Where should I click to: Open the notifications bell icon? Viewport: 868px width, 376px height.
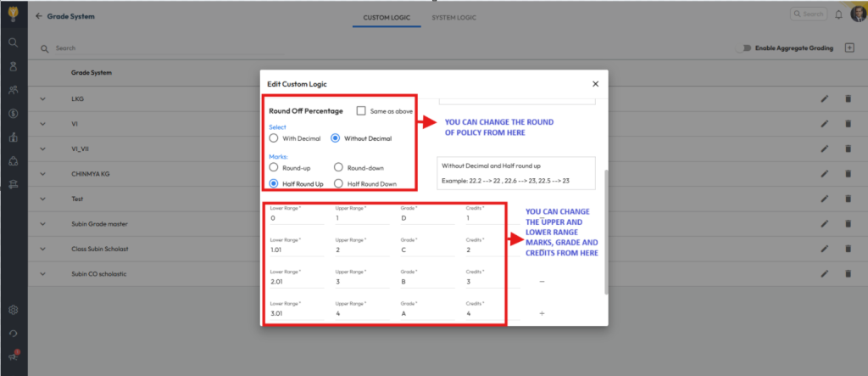(x=839, y=14)
